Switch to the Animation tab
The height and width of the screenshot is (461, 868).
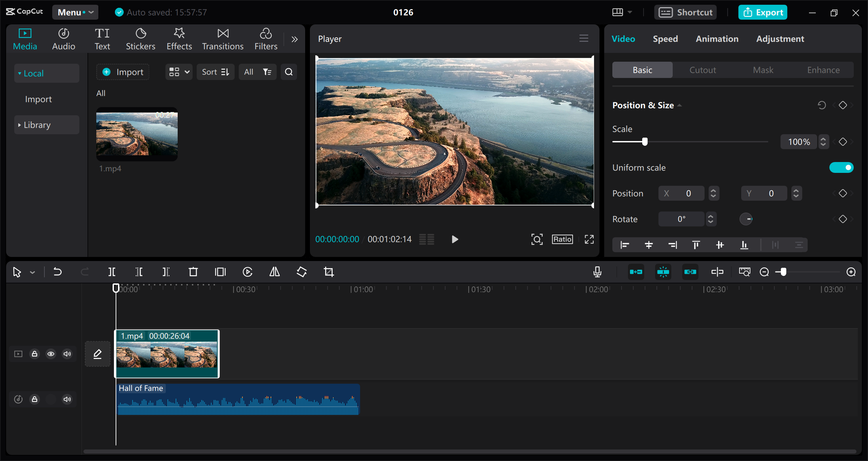click(716, 38)
